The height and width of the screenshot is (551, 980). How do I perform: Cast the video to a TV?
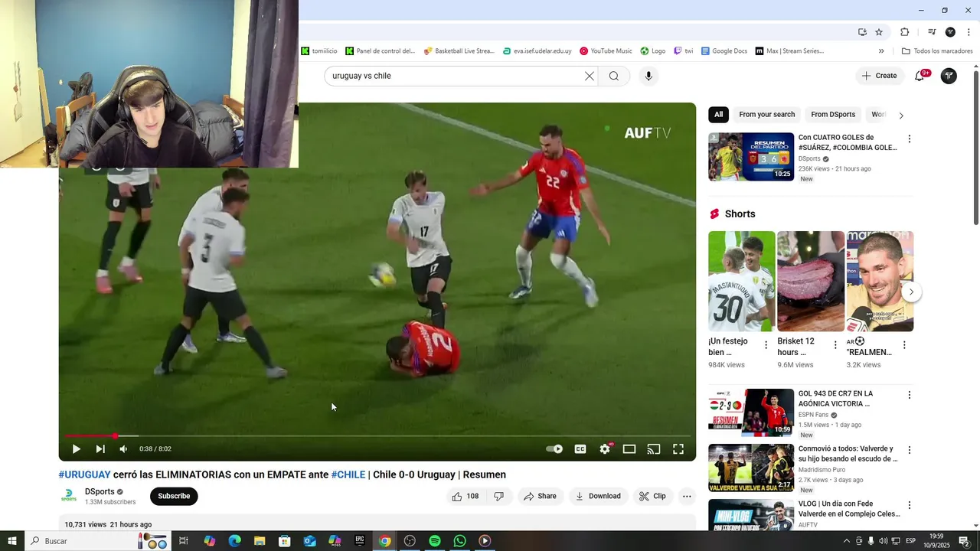click(x=654, y=449)
